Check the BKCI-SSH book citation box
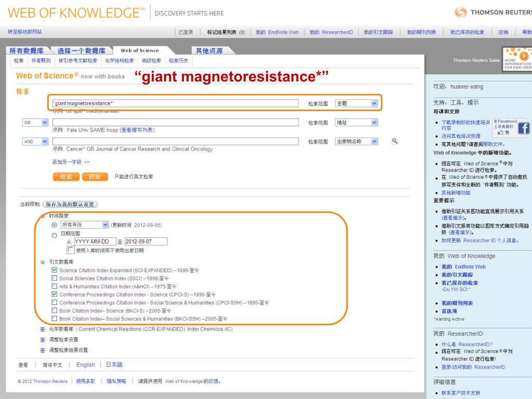Screen dimensions: 532x399 54,318
